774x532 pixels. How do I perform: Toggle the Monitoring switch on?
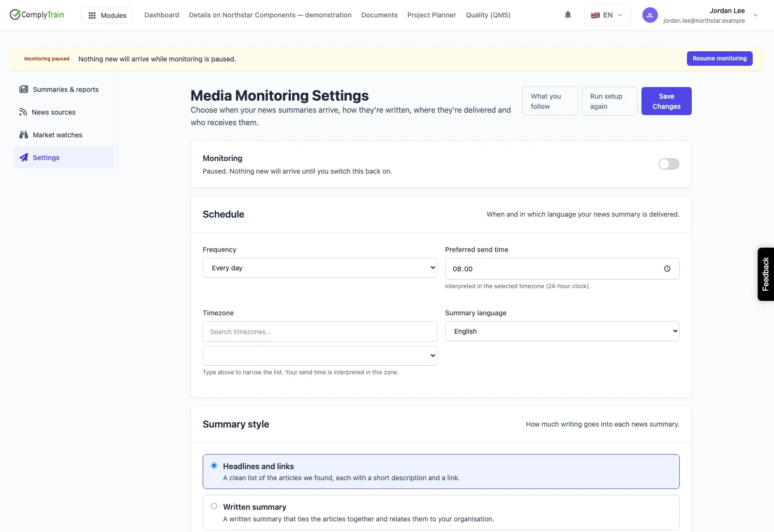click(669, 164)
